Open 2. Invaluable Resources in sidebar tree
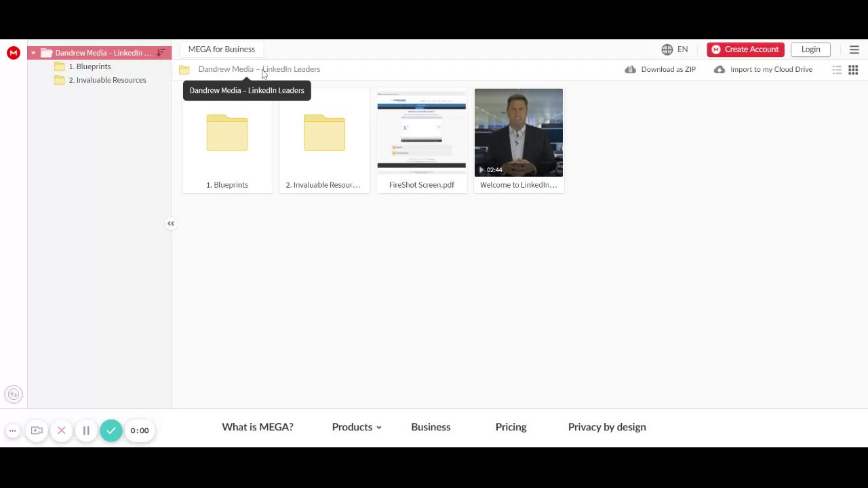The image size is (868, 488). (107, 80)
